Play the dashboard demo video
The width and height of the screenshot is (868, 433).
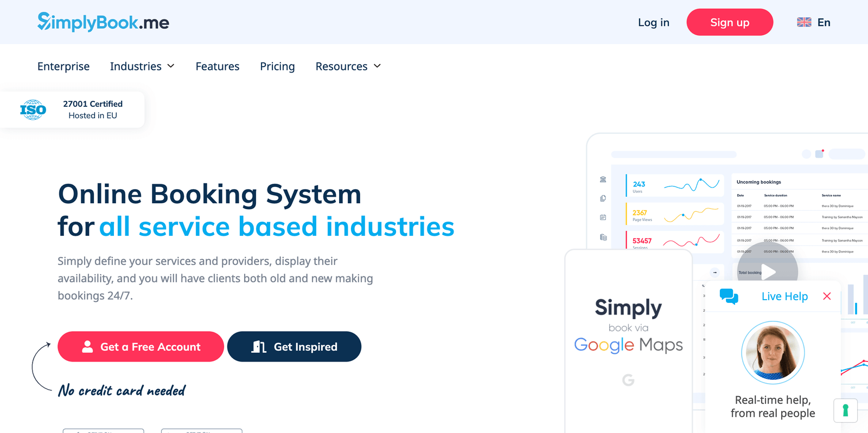tap(768, 272)
